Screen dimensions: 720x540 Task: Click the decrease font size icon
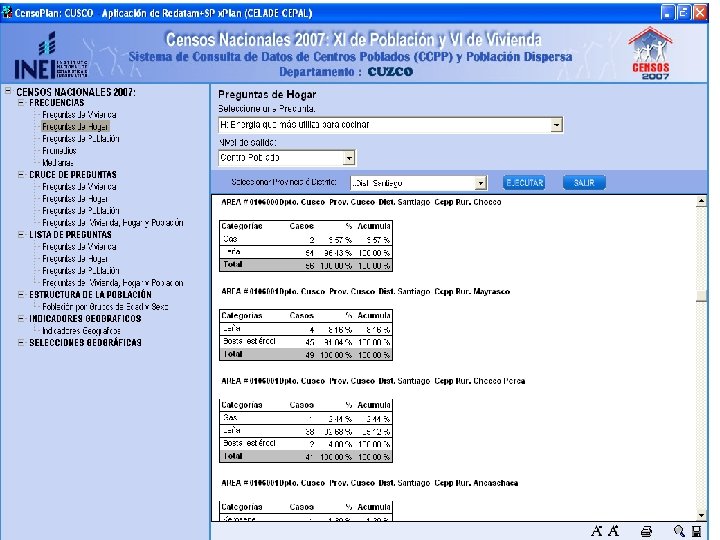[x=596, y=531]
